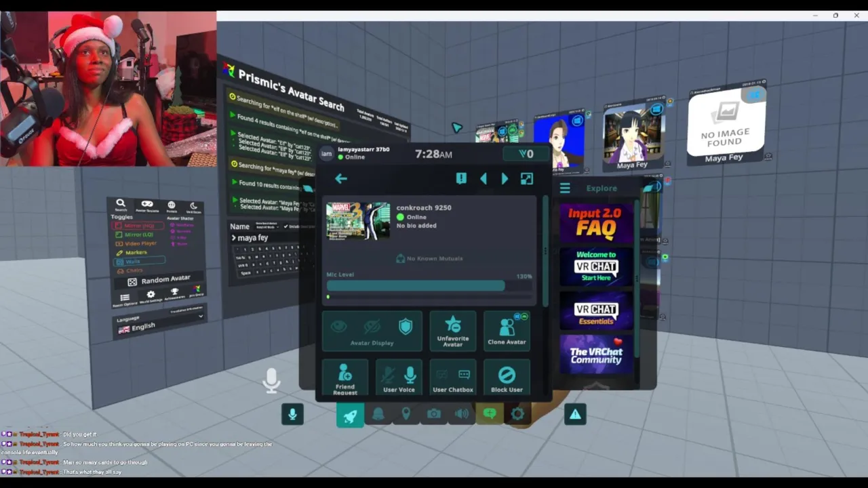Expand the quick menu to full size

(x=527, y=178)
